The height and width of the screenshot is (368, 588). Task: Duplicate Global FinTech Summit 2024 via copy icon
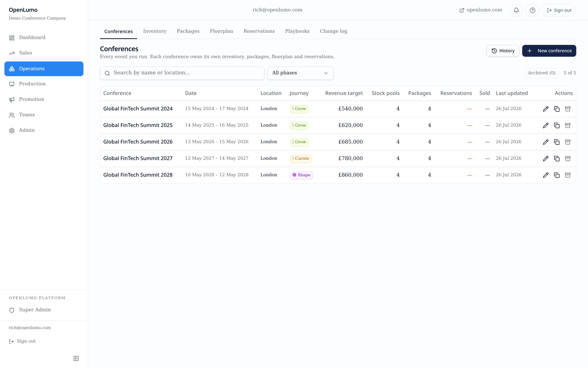[557, 109]
